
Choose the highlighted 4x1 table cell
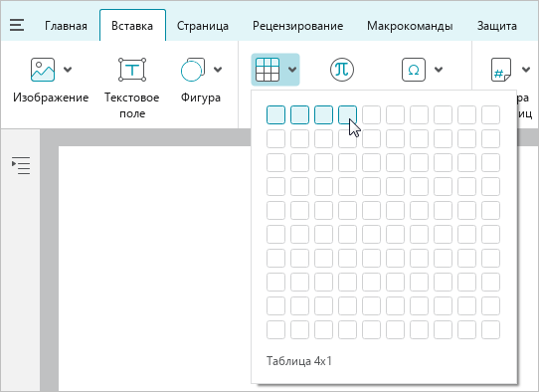click(347, 114)
